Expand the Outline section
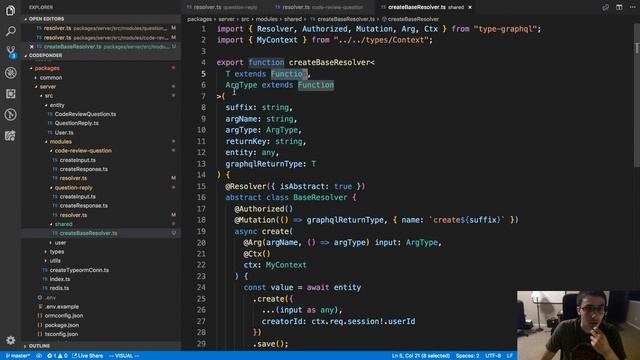 [x=39, y=346]
